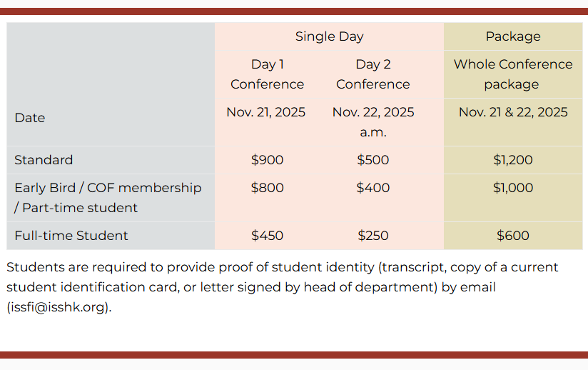
Task: Select the Day 2 Conference heading
Action: (372, 74)
